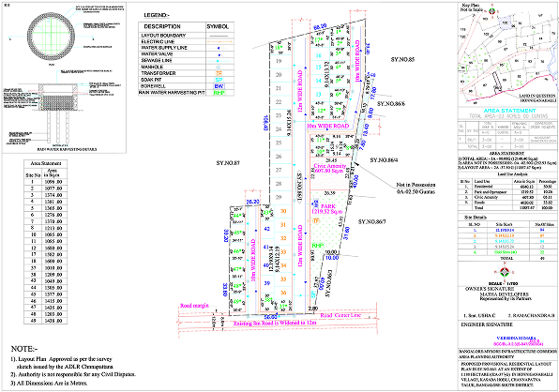Click the SY.NO.86/6 survey label
The height and width of the screenshot is (392, 559).
coord(391,104)
